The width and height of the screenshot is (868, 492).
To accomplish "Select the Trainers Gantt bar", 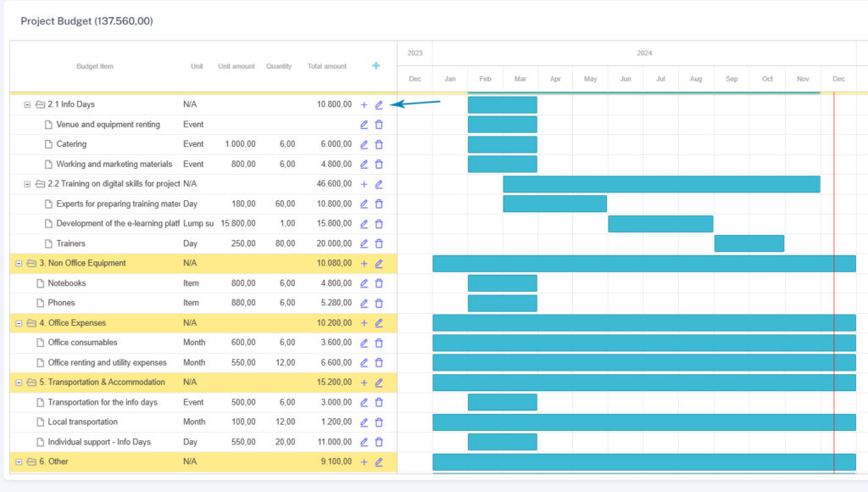I will 749,243.
